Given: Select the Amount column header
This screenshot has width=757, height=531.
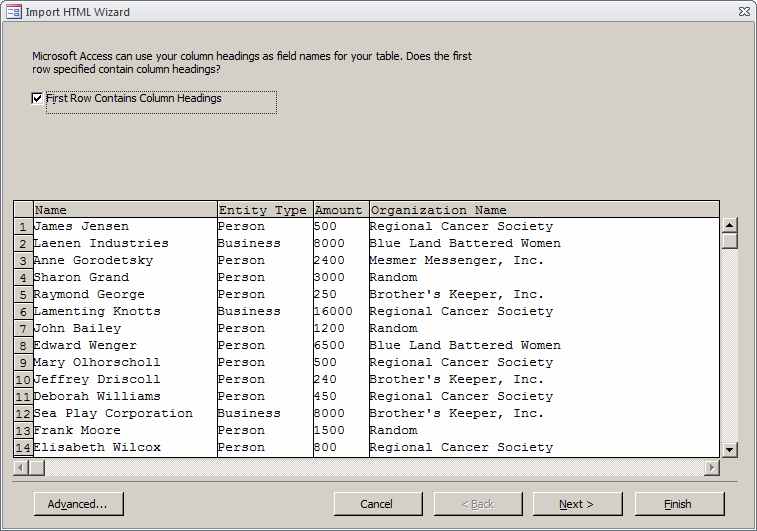Looking at the screenshot, I should (x=341, y=210).
